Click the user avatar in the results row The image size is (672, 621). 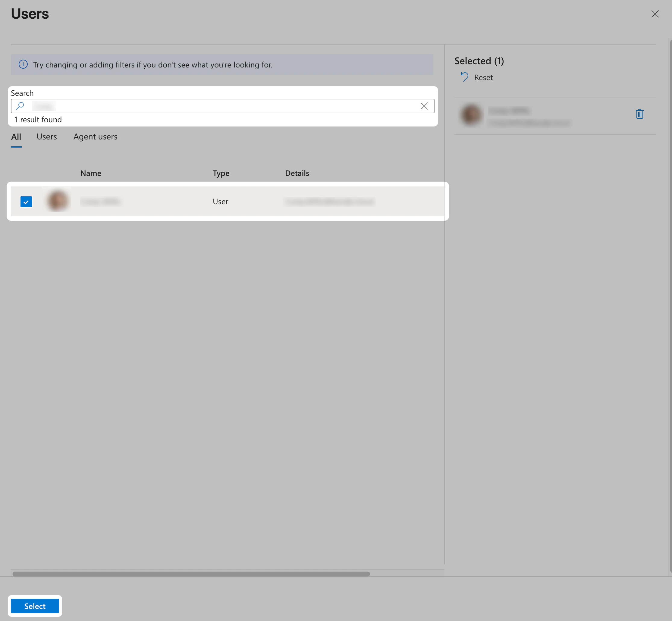coord(58,201)
